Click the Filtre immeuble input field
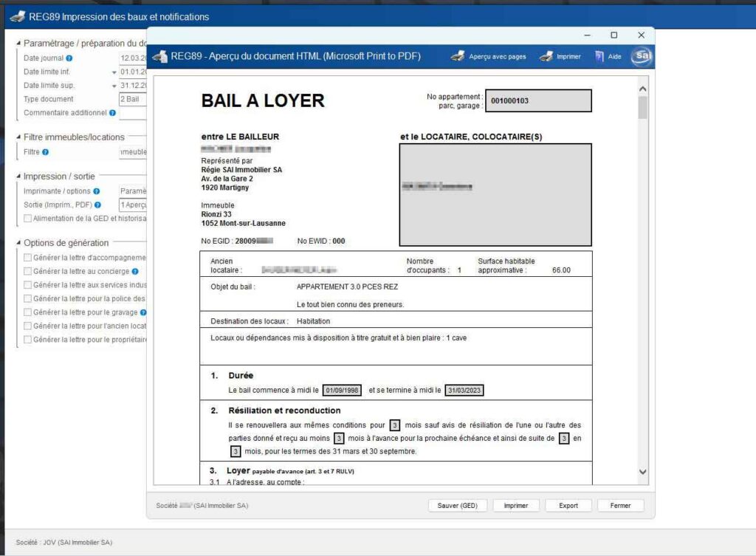The height and width of the screenshot is (556, 756). pos(133,152)
